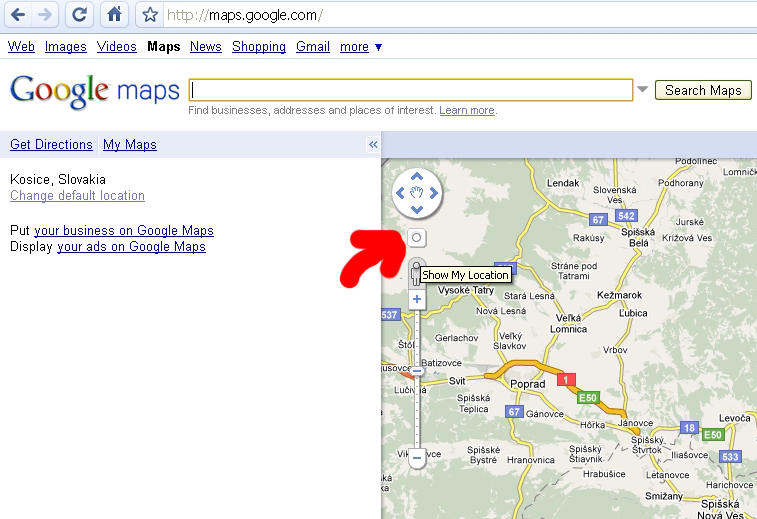
Task: Click the route 537 road shield
Action: click(x=391, y=315)
